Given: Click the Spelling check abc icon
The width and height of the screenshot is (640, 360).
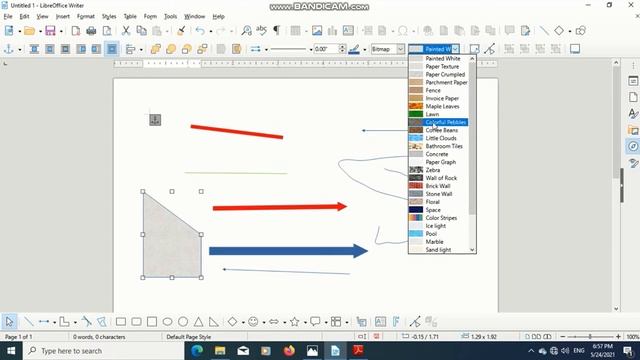Looking at the screenshot, I should [x=261, y=31].
